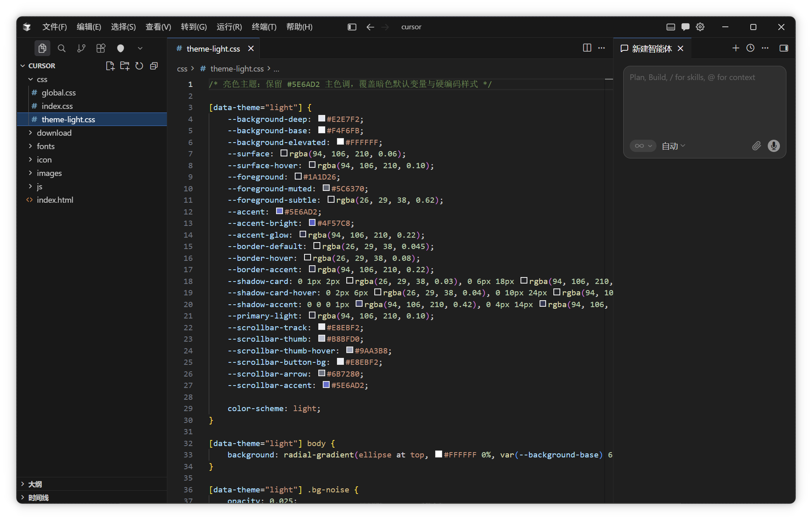This screenshot has width=812, height=520.
Task: Toggle the bottom panel visibility
Action: coord(671,27)
